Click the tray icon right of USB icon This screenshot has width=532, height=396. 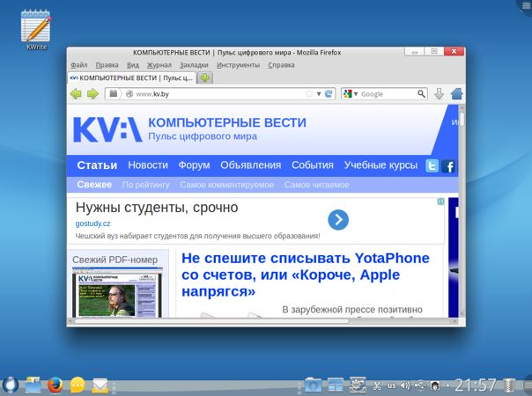[x=435, y=385]
